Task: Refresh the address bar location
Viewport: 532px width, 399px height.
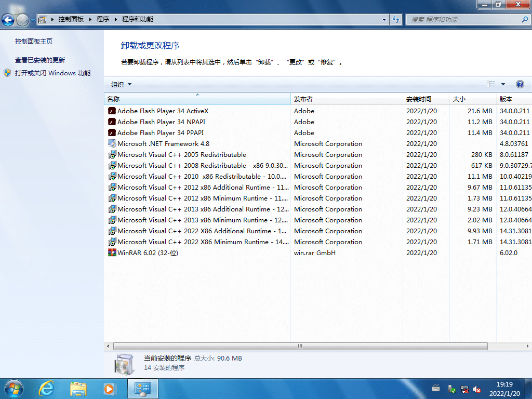Action: (395, 19)
